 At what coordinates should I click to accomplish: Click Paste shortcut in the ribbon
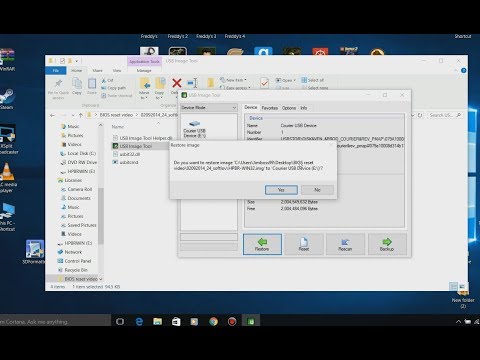coord(117,96)
